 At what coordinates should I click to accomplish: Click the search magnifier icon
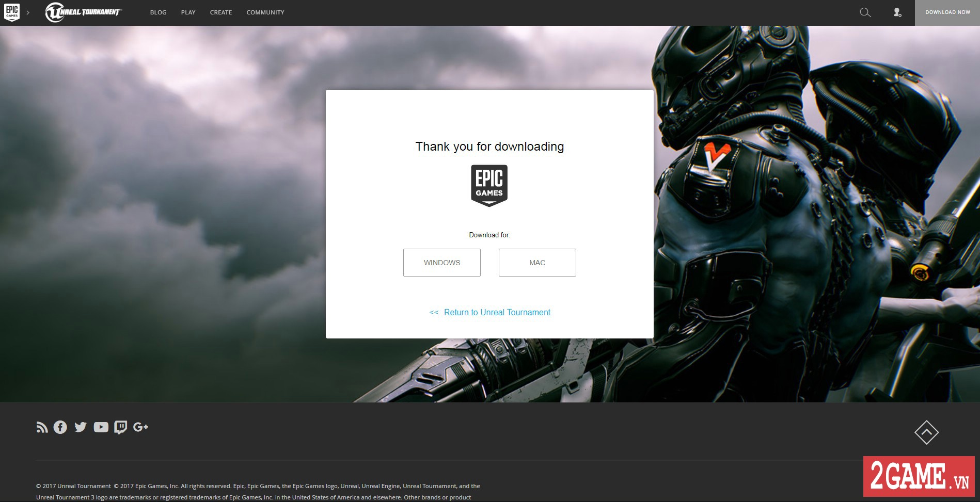(865, 12)
